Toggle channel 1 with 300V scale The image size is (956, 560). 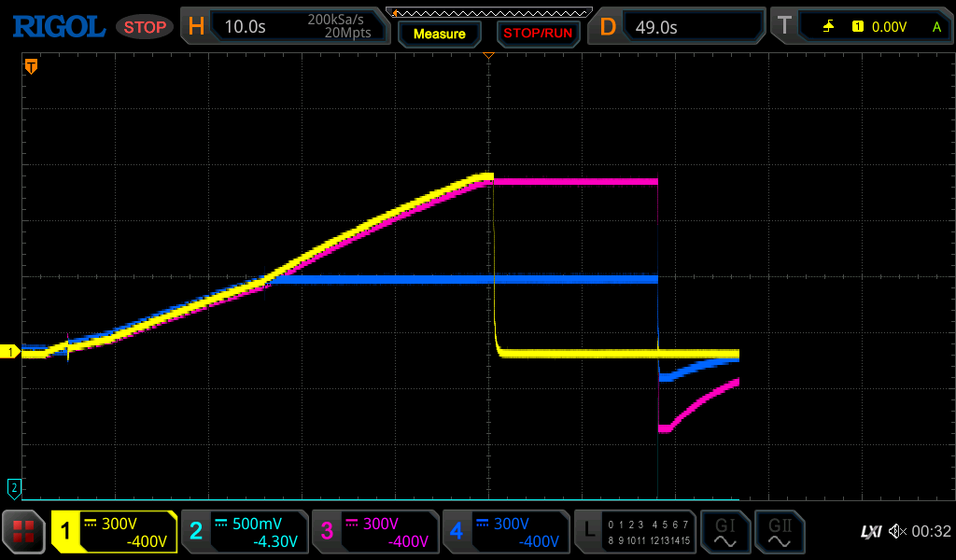tap(114, 532)
